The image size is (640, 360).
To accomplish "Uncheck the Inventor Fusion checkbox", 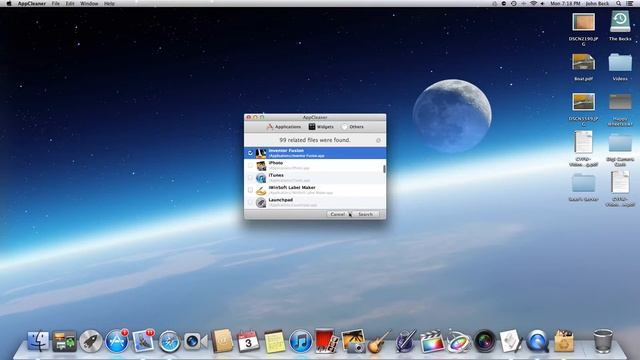I will point(250,153).
